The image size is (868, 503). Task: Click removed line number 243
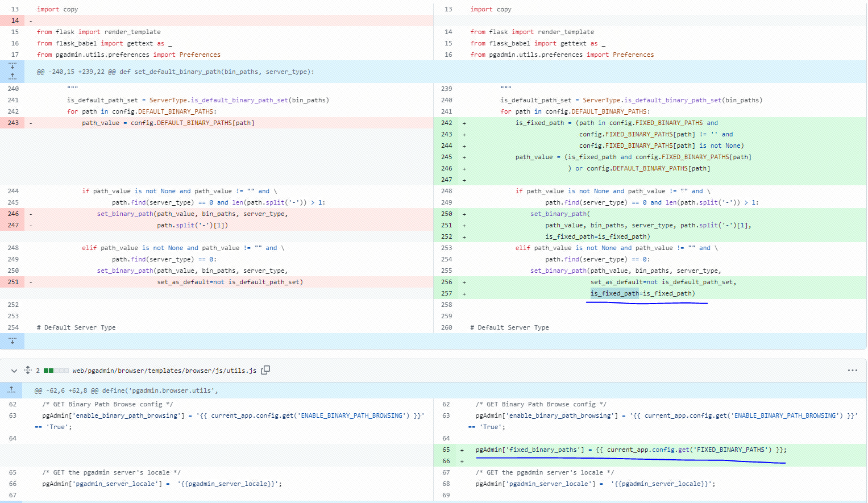13,123
